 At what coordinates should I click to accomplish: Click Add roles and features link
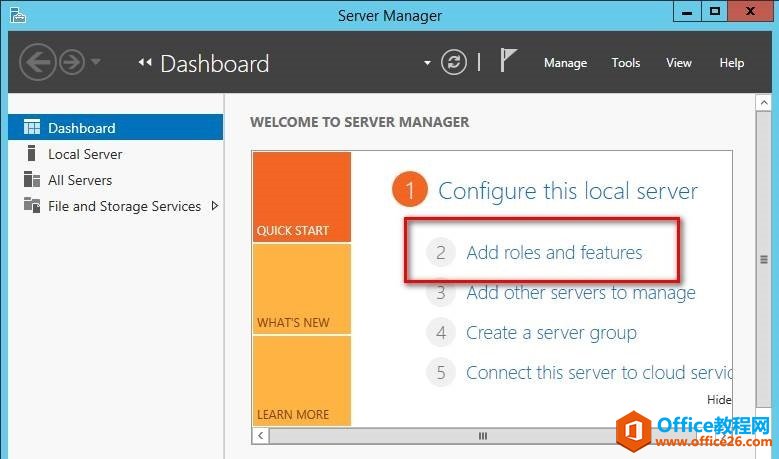coord(554,252)
